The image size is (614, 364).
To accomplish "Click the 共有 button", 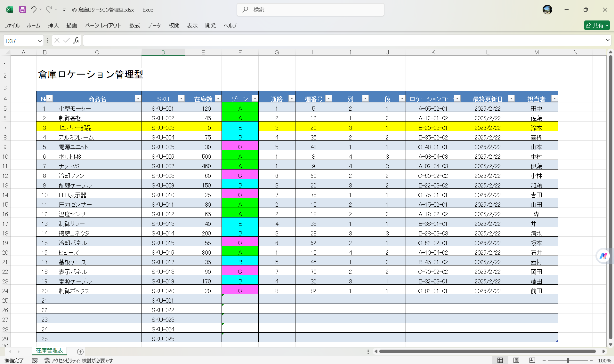I will pos(596,25).
